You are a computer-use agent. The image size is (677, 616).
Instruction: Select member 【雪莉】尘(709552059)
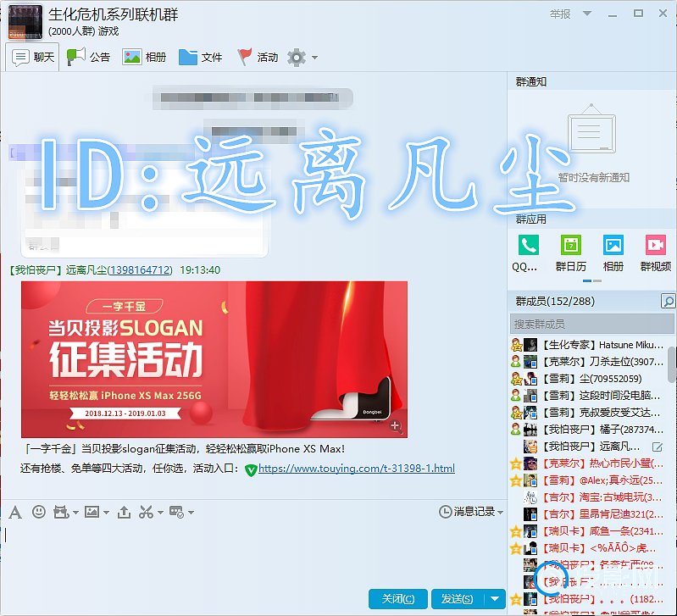(587, 379)
